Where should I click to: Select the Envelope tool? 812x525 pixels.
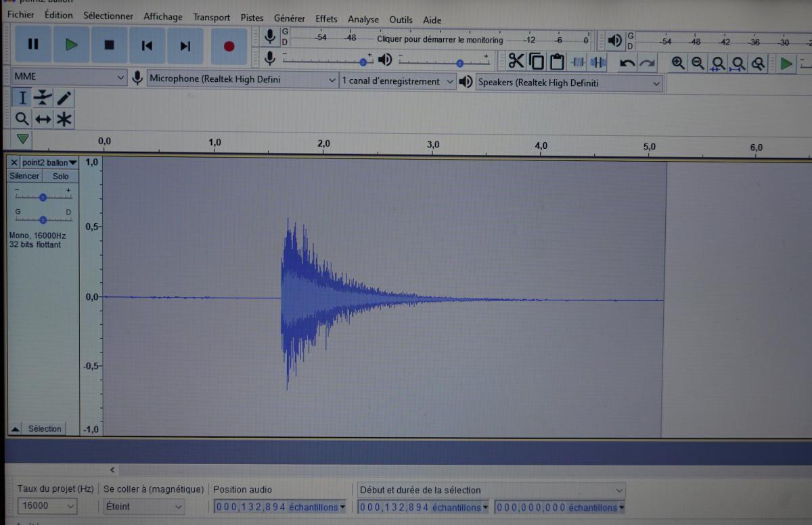(43, 98)
